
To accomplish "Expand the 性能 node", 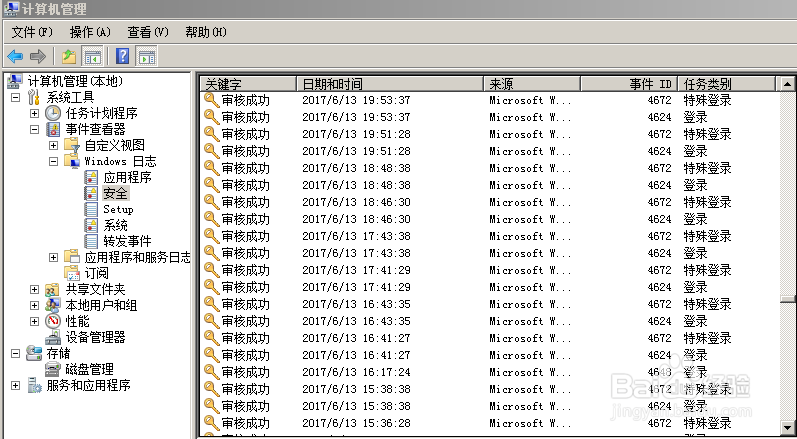I will coord(34,322).
